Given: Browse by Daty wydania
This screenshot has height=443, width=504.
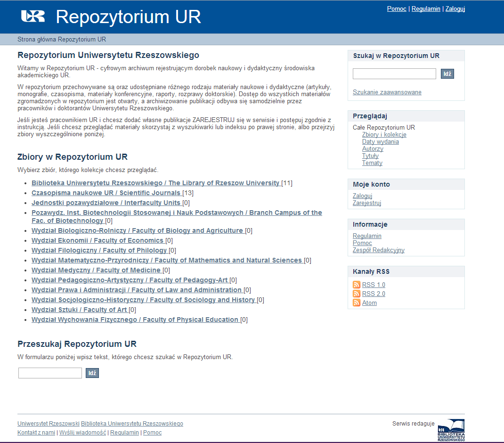Looking at the screenshot, I should coord(380,141).
